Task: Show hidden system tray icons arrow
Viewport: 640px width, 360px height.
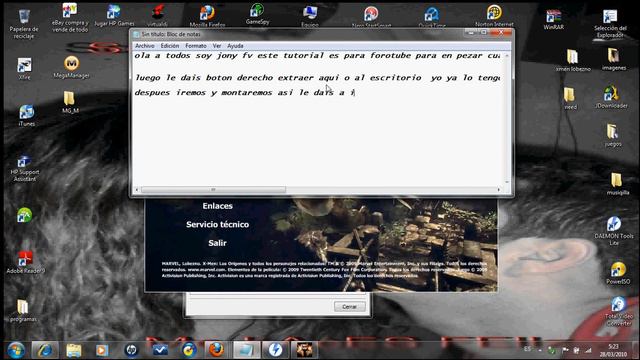Action: point(540,350)
